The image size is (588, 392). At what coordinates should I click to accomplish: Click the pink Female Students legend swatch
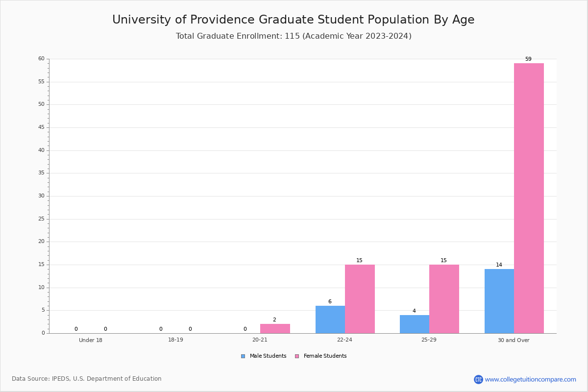297,356
